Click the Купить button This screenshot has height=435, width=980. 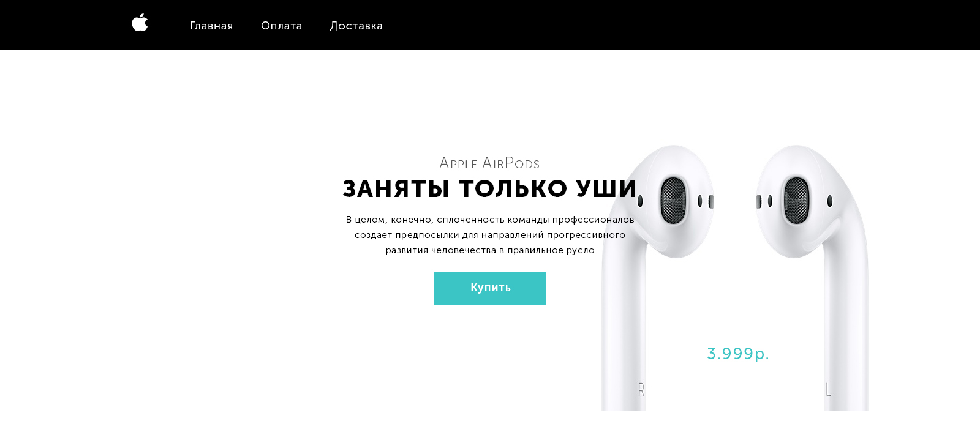490,288
